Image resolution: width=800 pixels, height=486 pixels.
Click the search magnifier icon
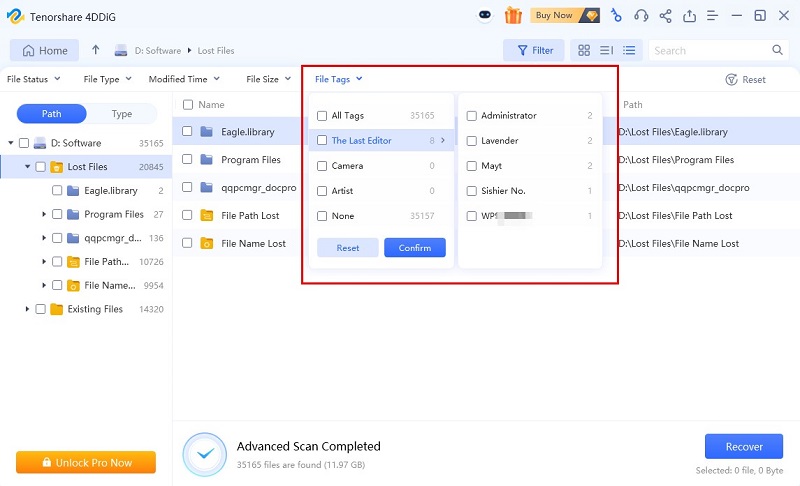pos(777,50)
